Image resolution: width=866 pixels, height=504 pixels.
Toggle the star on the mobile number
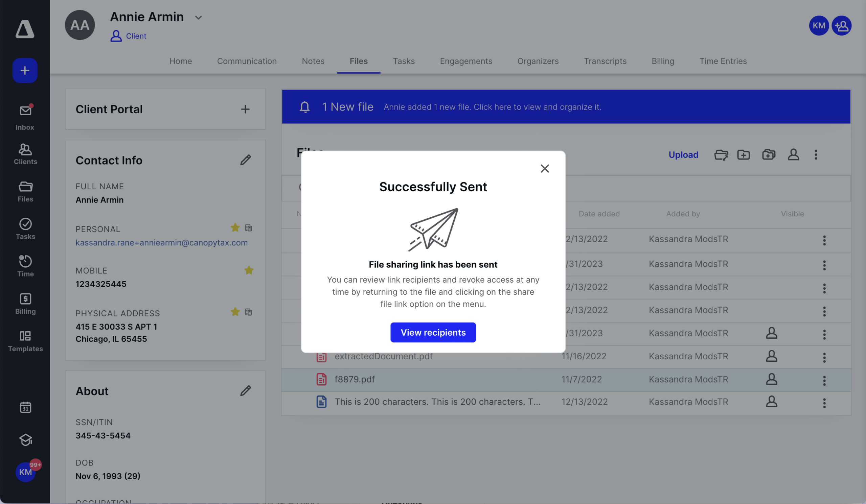pos(249,270)
